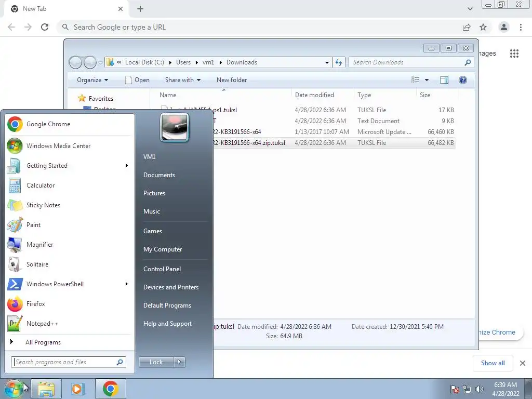Bookmark this tab star icon
The image size is (532, 399).
click(483, 27)
